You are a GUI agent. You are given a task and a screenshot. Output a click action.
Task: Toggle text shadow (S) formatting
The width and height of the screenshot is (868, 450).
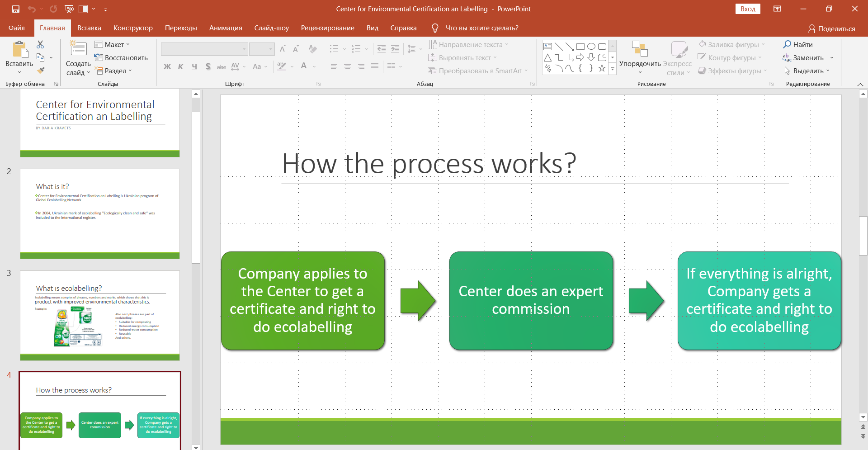(x=208, y=66)
